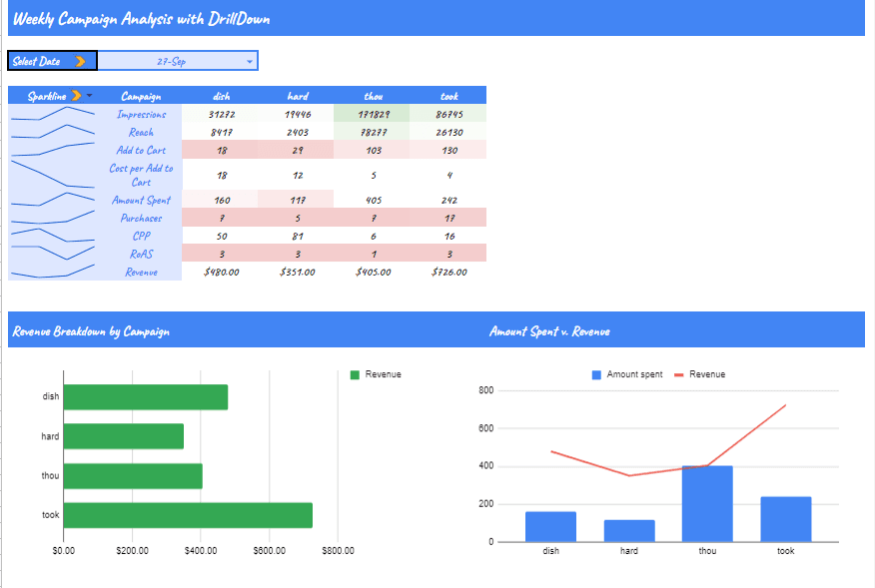Click the Amount Spent row label
This screenshot has width=875, height=588.
point(141,200)
